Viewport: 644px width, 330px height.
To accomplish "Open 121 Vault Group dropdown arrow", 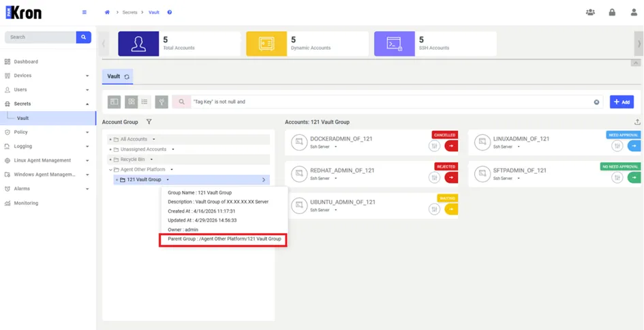I will click(168, 179).
